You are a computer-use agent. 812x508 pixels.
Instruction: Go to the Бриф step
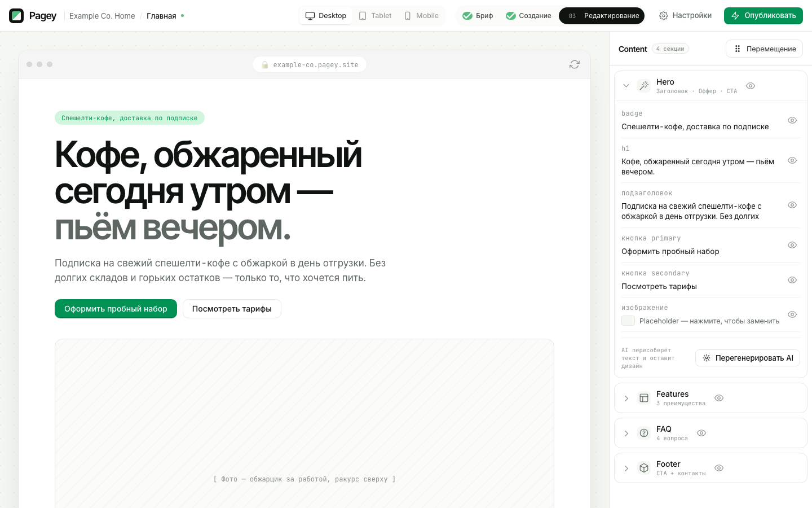coord(478,16)
